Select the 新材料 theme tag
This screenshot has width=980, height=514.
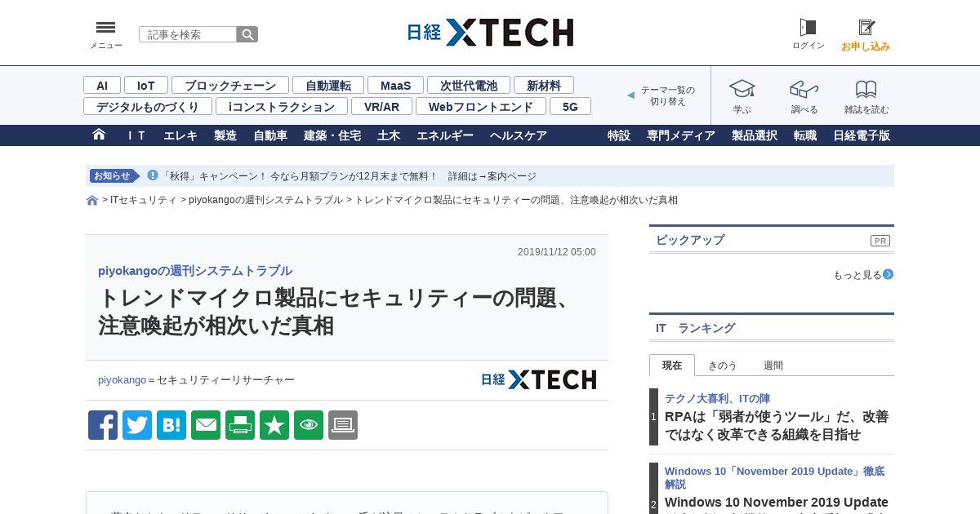[x=544, y=85]
